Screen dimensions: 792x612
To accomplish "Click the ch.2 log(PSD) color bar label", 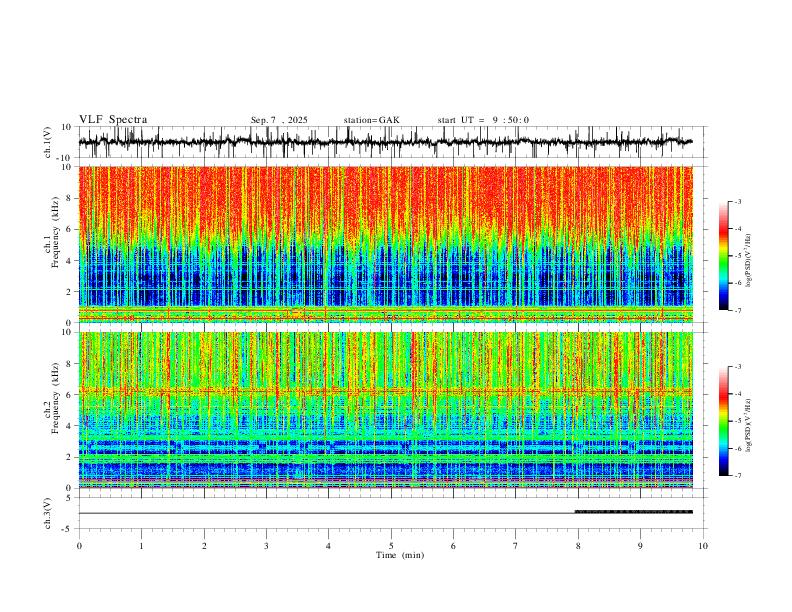I will coord(749,425).
